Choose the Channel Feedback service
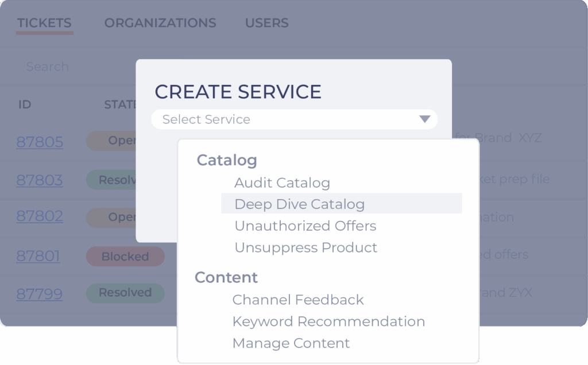Screen dimensions: 588x365 click(x=298, y=300)
